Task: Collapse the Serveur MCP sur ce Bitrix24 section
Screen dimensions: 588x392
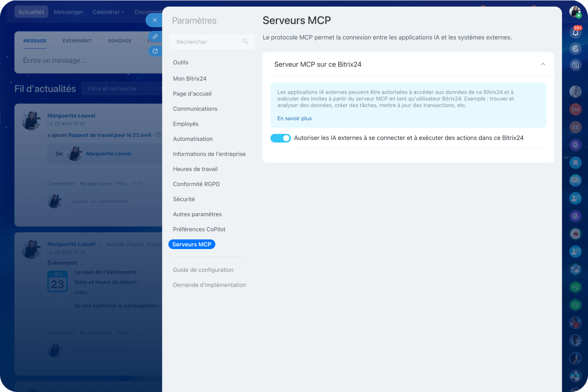Action: tap(543, 64)
